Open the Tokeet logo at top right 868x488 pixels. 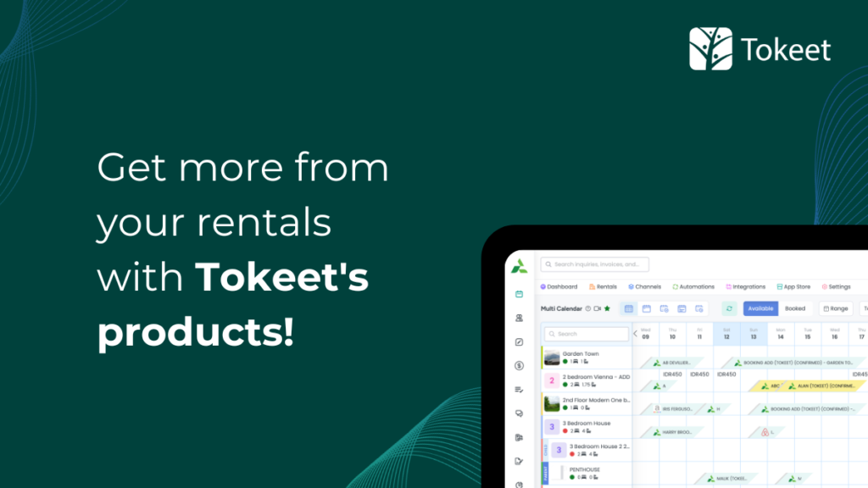[759, 48]
